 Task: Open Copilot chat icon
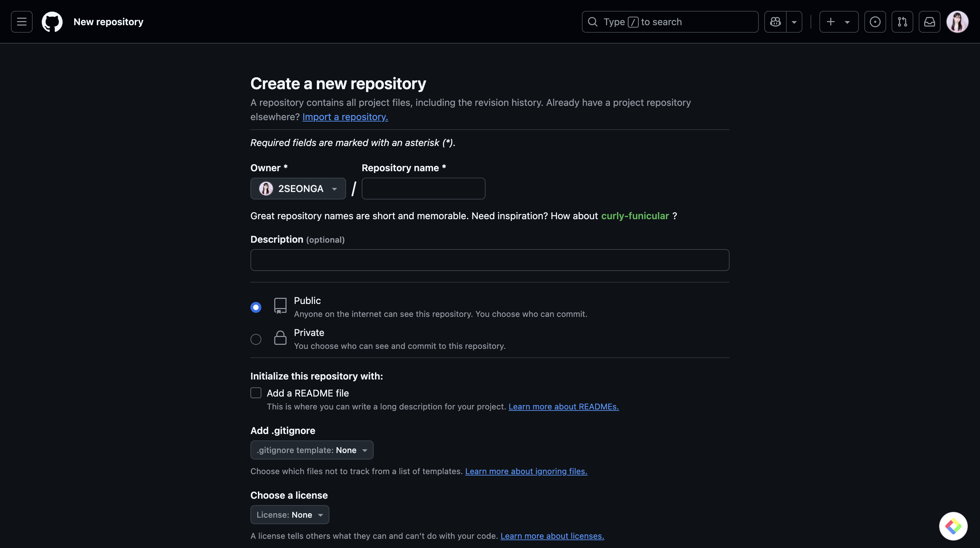pyautogui.click(x=775, y=22)
